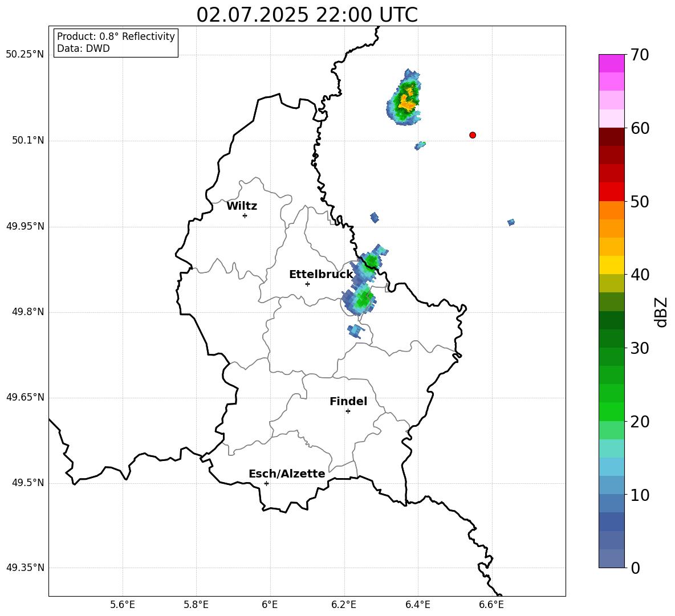Click the colorbar tick label 10
Screen dimensions: 675x616
pyautogui.click(x=640, y=495)
